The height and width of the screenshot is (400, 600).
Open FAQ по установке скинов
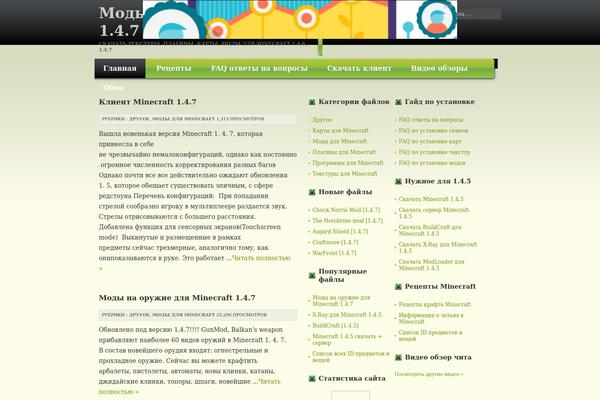point(433,131)
